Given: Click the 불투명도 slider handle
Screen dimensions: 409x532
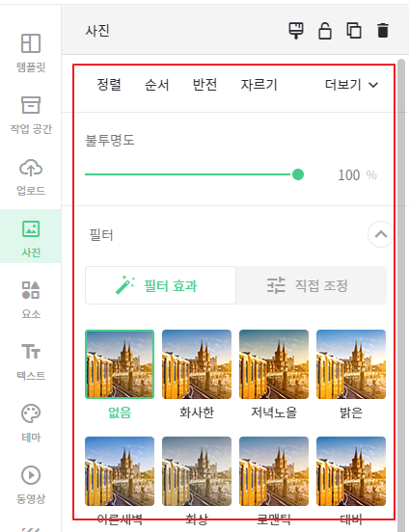Looking at the screenshot, I should coord(298,174).
